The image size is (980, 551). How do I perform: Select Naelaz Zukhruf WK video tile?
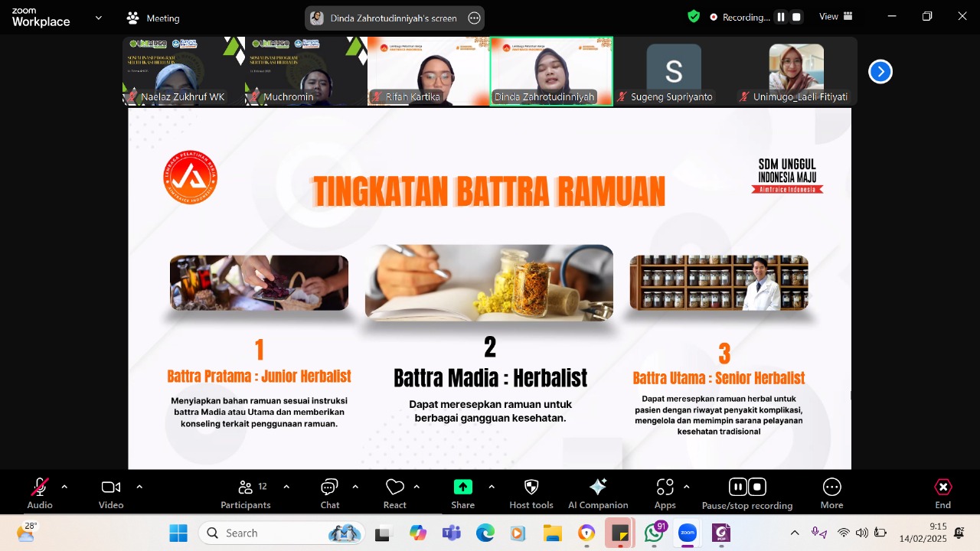pyautogui.click(x=183, y=71)
